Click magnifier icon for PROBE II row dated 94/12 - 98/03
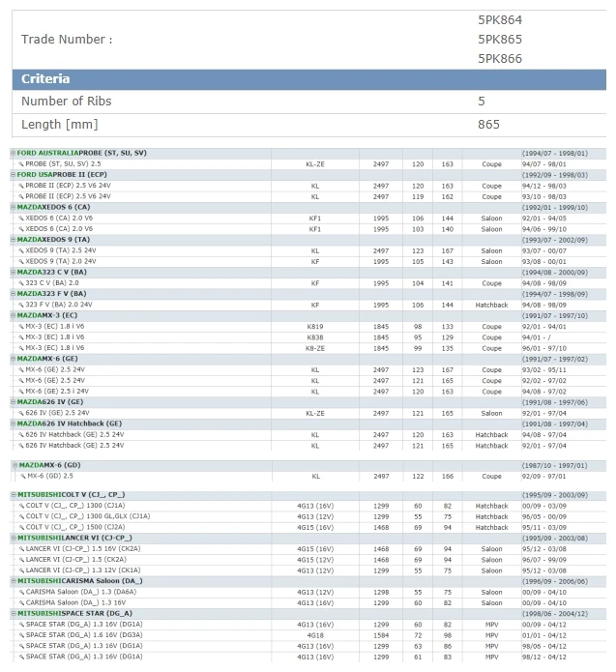 (x=21, y=186)
